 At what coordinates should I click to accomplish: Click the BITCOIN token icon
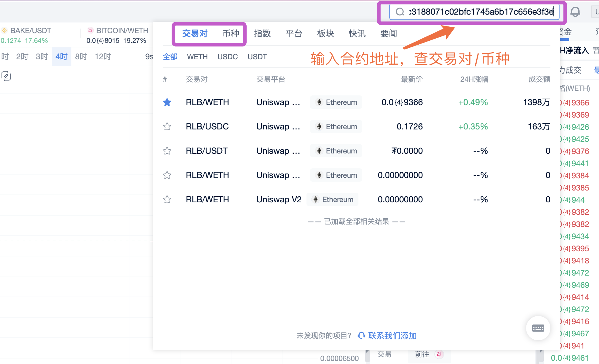pyautogui.click(x=90, y=30)
